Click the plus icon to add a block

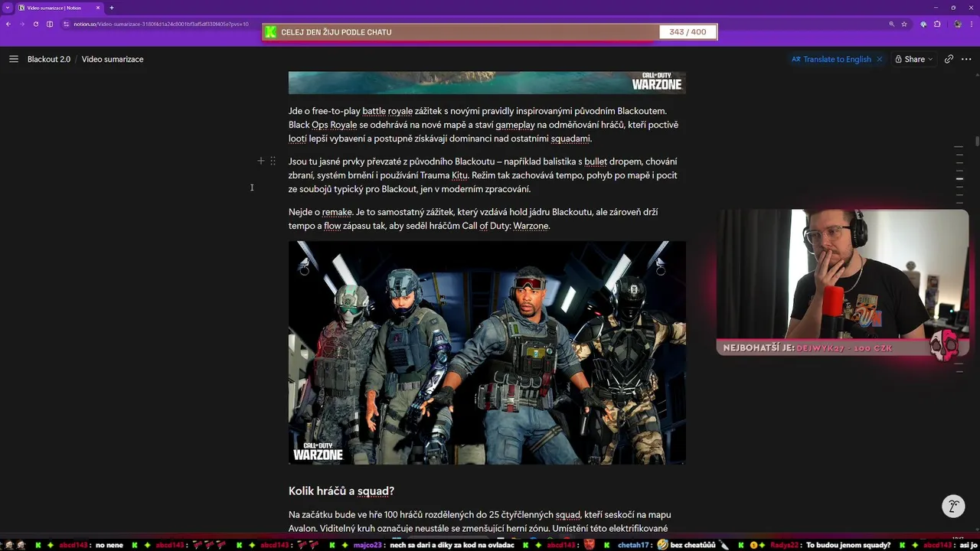[261, 161]
